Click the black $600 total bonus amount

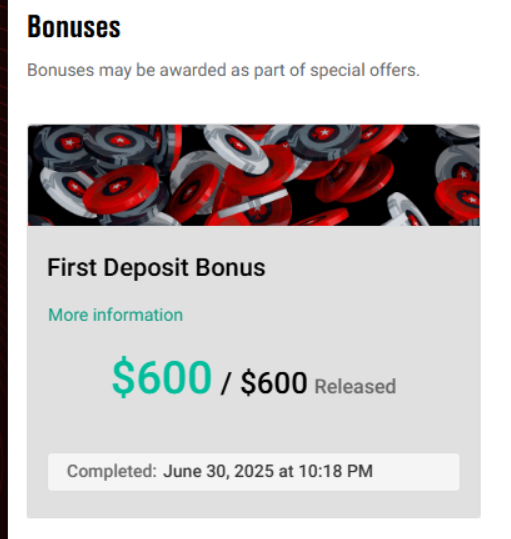point(274,383)
